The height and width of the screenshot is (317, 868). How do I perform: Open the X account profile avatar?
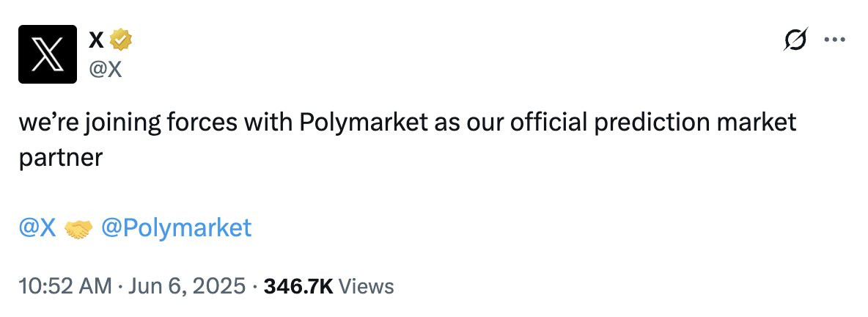pos(48,54)
